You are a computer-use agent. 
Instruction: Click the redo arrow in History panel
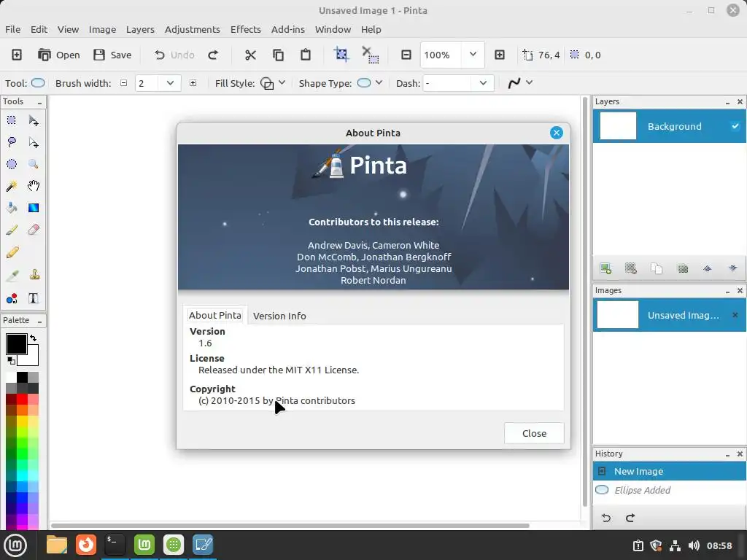[x=630, y=518]
